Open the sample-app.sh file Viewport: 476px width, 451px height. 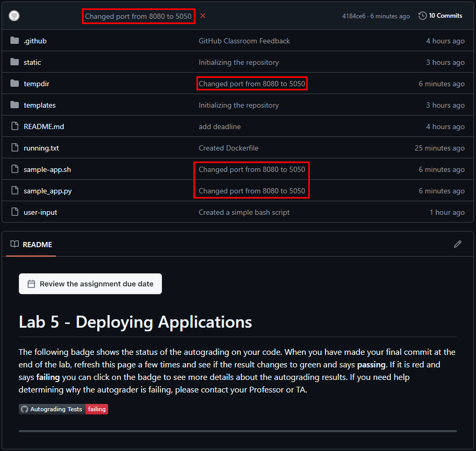(x=47, y=169)
